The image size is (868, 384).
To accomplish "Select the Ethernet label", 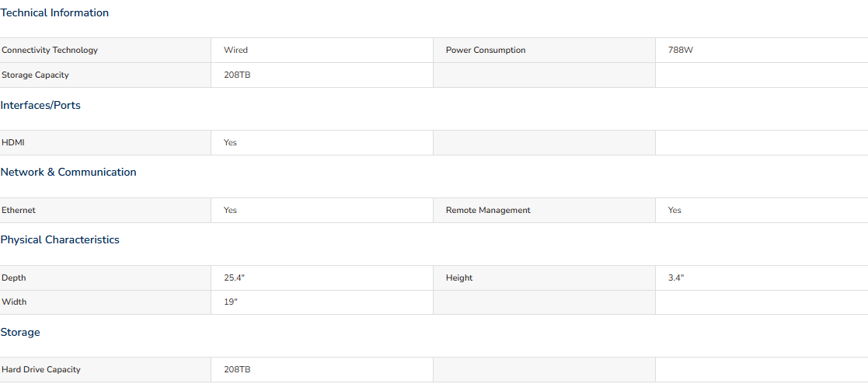I will click(x=19, y=210).
